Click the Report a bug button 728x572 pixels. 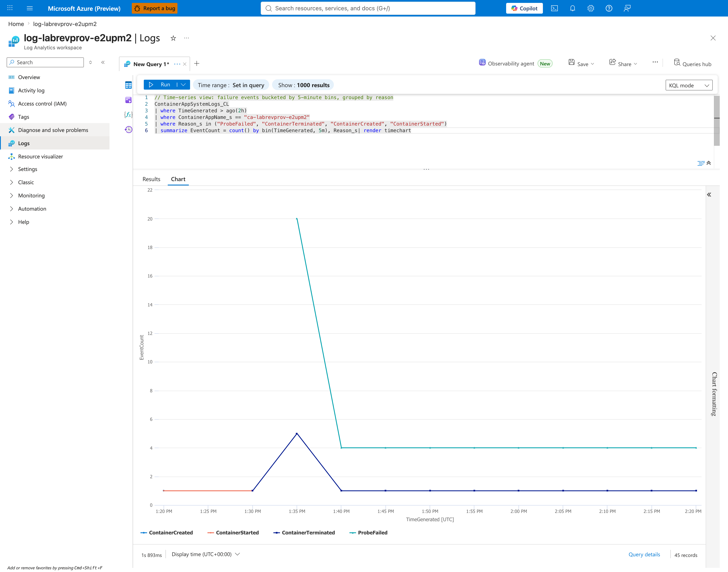point(155,8)
